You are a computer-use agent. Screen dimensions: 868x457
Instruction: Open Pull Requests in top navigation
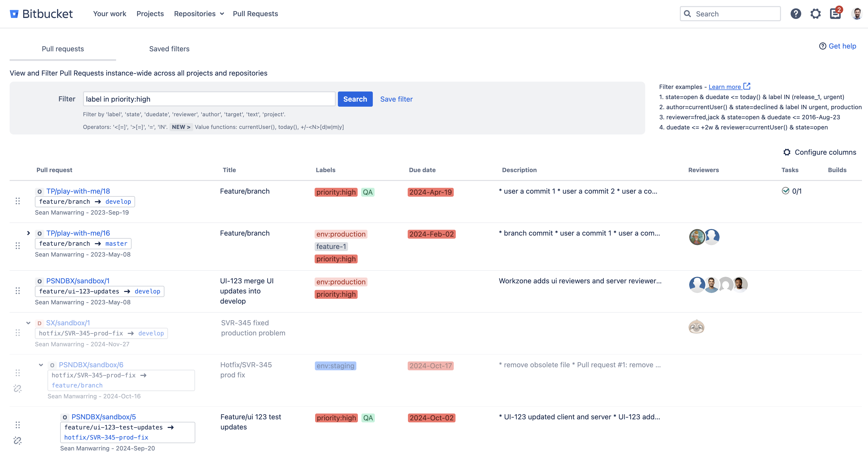[255, 14]
